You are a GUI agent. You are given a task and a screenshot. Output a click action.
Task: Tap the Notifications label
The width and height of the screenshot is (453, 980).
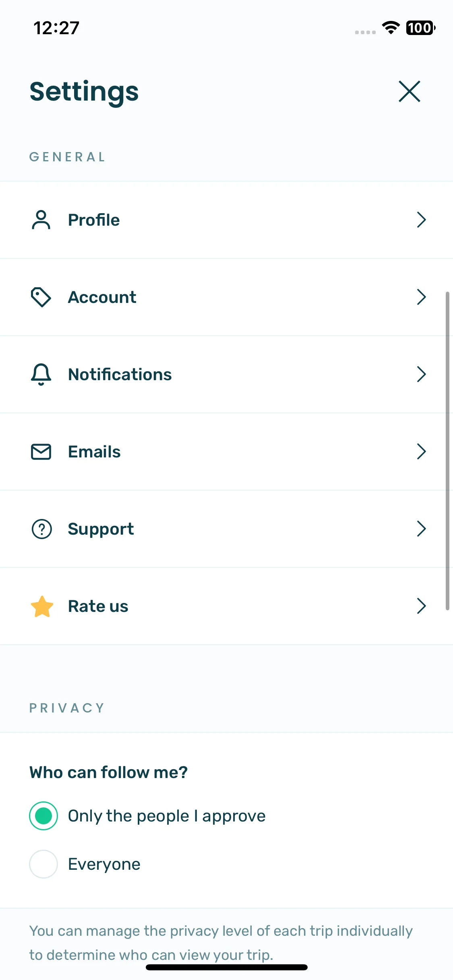(x=120, y=375)
